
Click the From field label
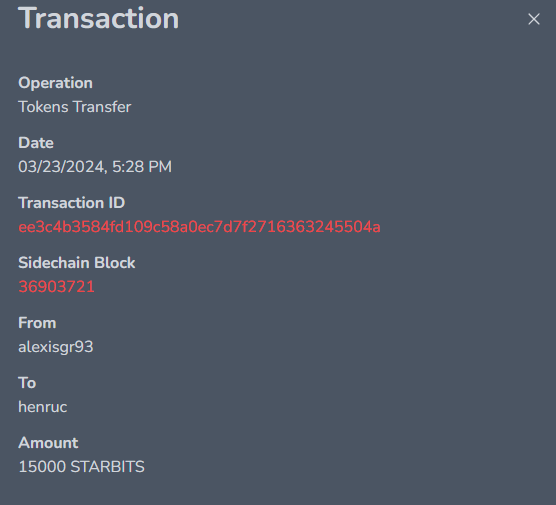tap(37, 323)
